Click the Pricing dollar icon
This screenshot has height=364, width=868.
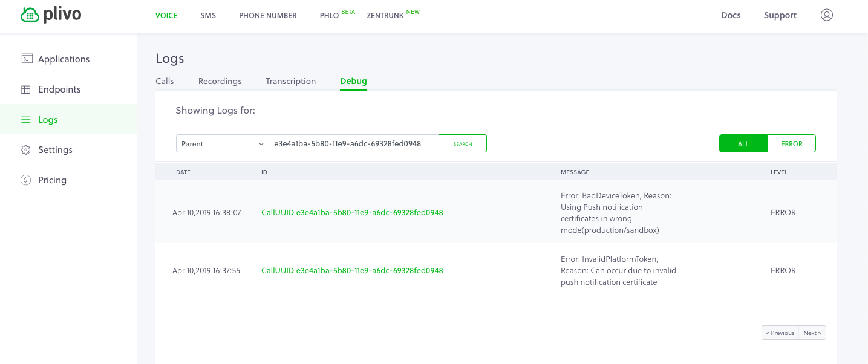25,180
